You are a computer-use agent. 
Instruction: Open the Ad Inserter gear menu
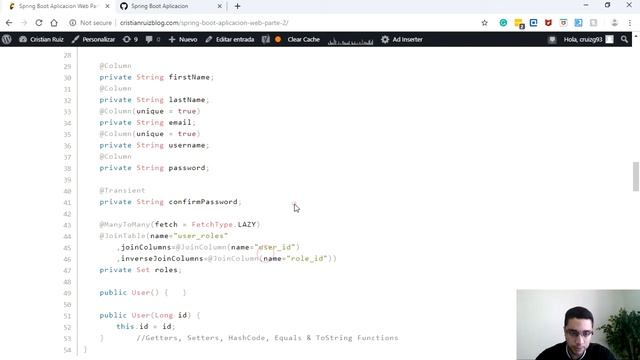[402, 40]
